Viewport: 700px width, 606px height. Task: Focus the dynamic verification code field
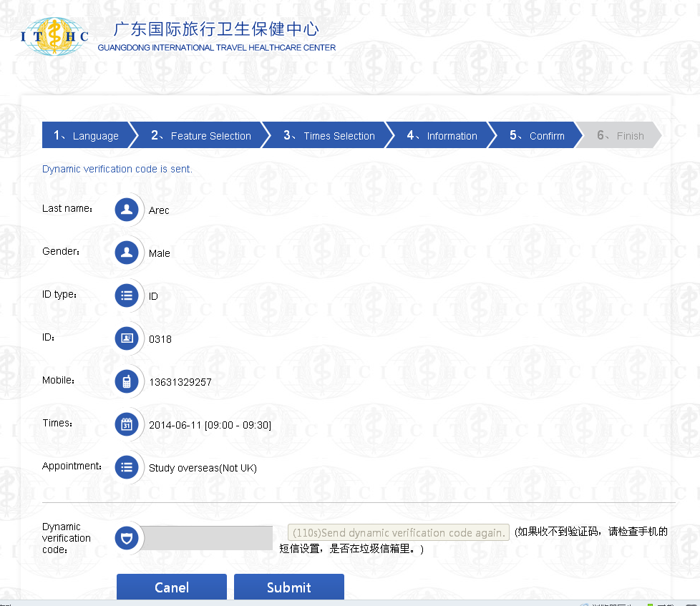coord(208,537)
